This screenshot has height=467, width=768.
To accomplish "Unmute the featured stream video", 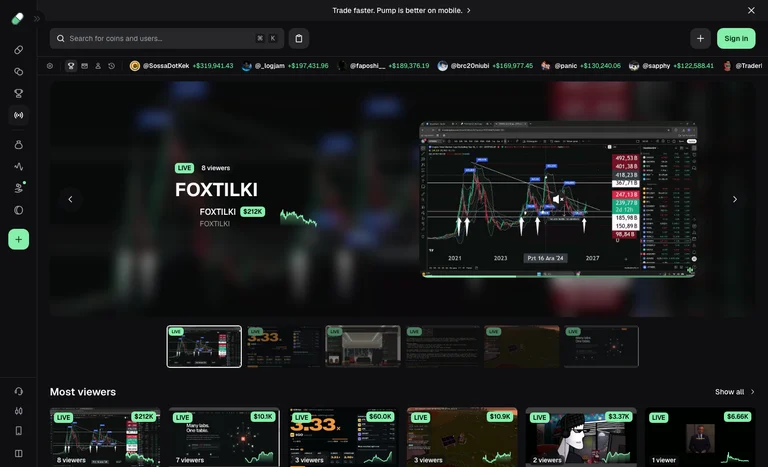I will pyautogui.click(x=558, y=199).
